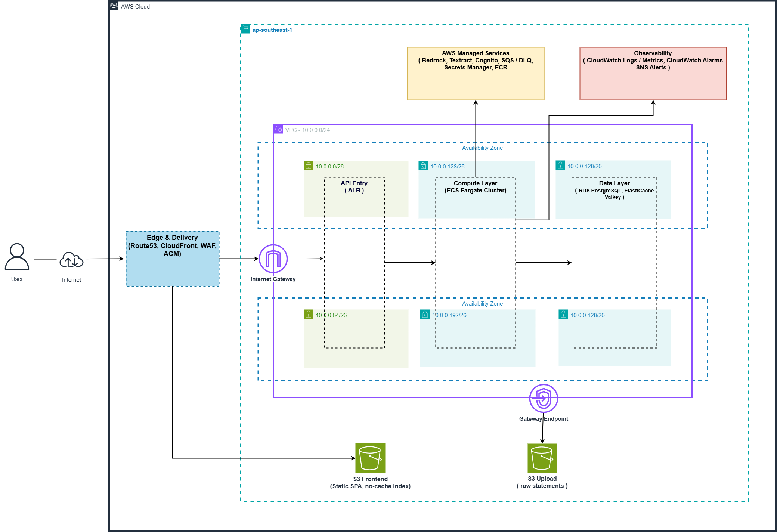
Task: Click the API Entry (ALB) label
Action: tap(354, 187)
